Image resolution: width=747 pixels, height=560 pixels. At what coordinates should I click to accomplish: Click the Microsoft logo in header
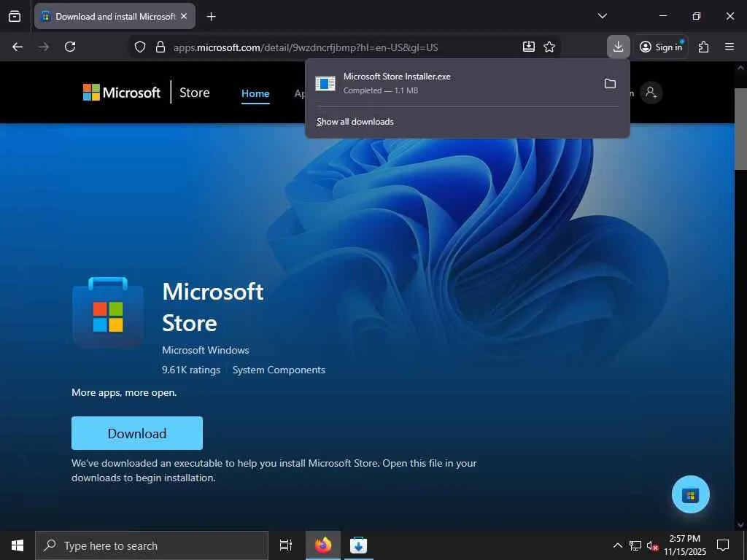[x=122, y=93]
